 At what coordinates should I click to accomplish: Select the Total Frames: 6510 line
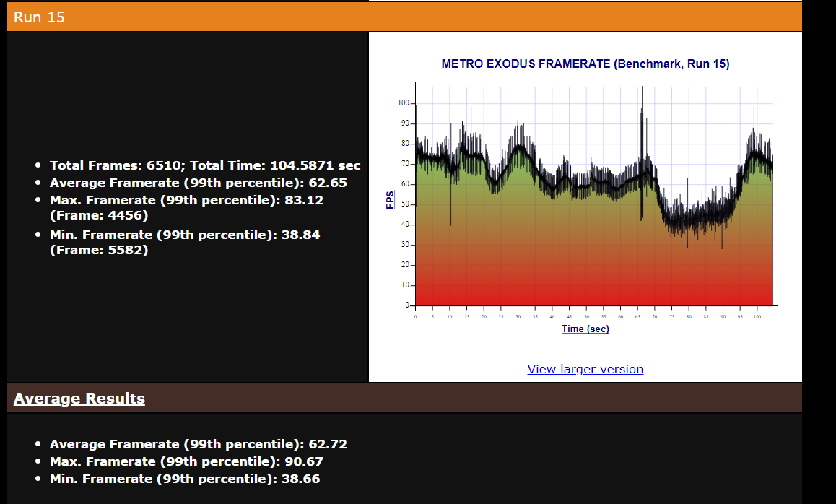pos(205,165)
